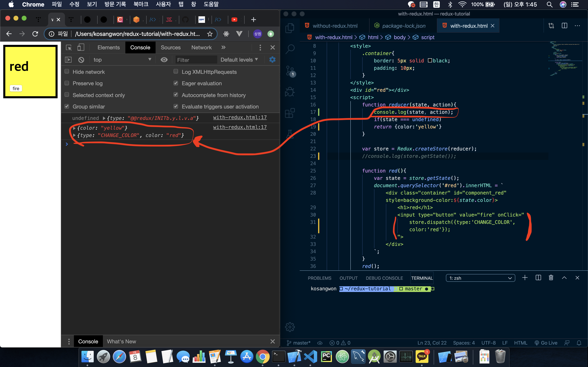Enable the Preserve log checkbox
Viewport: 588px width, 367px height.
67,83
